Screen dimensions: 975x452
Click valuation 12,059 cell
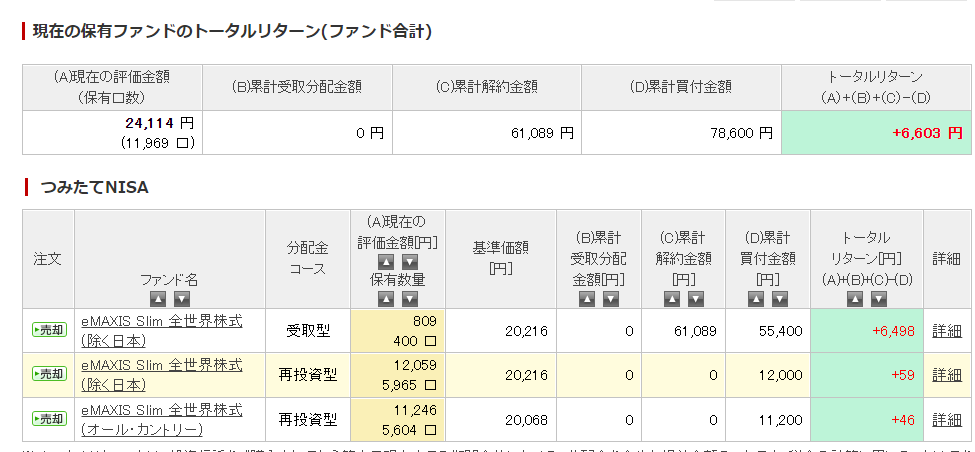tap(415, 365)
